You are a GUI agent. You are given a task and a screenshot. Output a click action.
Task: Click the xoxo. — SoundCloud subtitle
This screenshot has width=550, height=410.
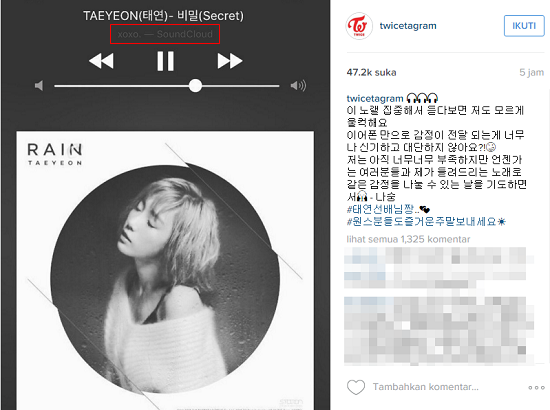click(x=165, y=34)
